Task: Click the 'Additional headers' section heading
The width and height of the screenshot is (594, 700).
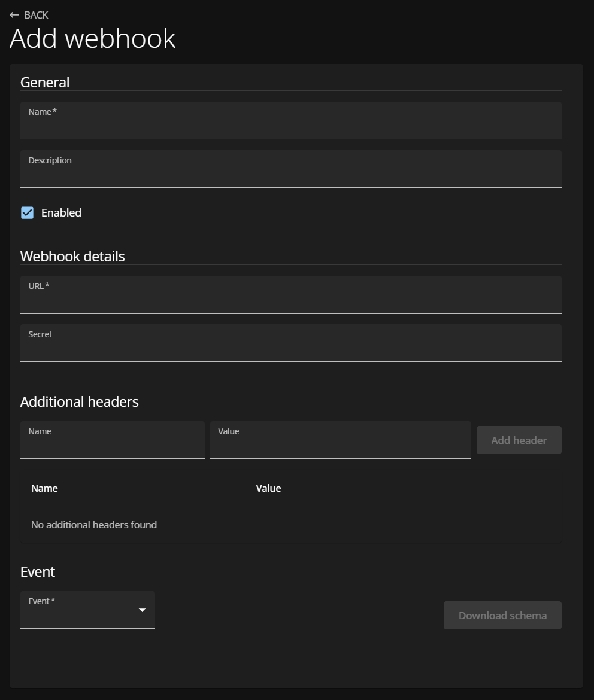Action: point(79,402)
